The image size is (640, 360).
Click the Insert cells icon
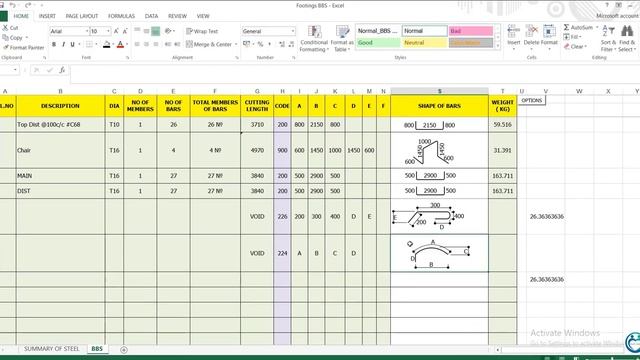pyautogui.click(x=513, y=32)
